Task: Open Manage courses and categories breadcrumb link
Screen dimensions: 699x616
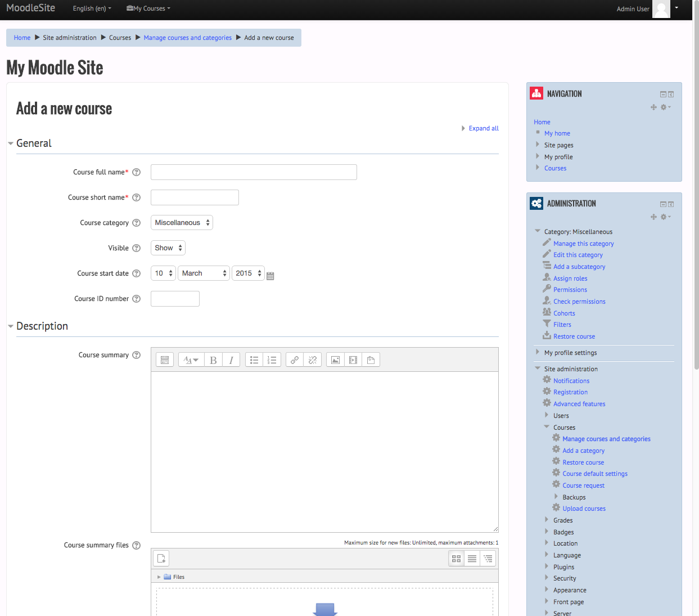Action: 188,38
